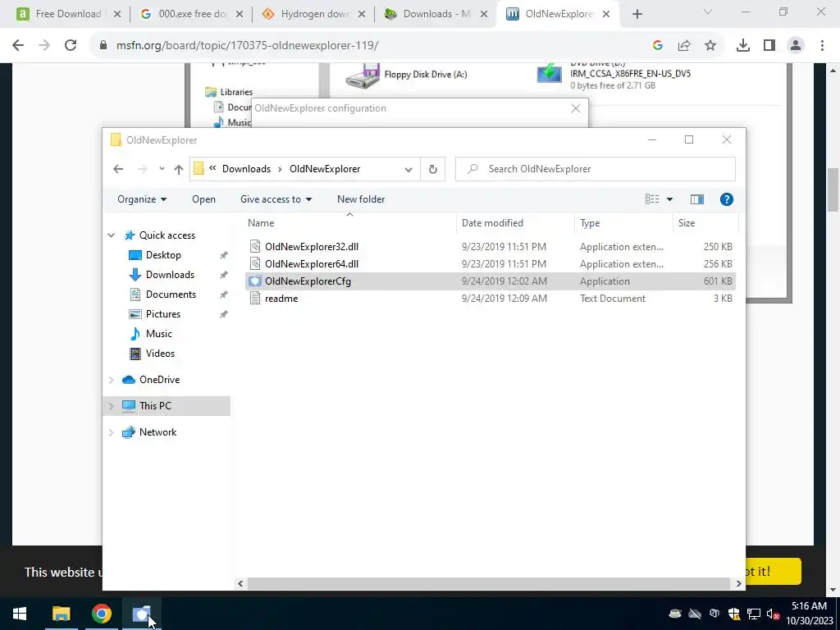Viewport: 840px width, 630px height.
Task: Open Chrome from taskbar
Action: 101,614
